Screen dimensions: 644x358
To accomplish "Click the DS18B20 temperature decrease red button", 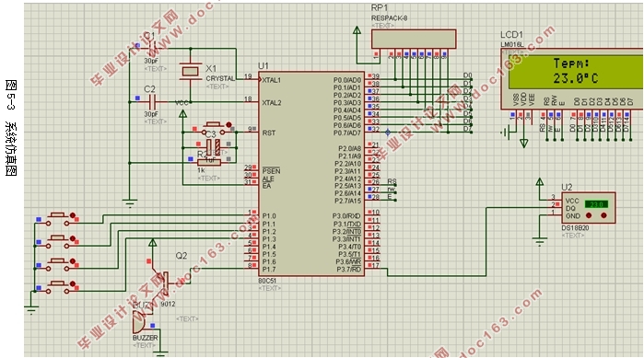I will [x=589, y=215].
